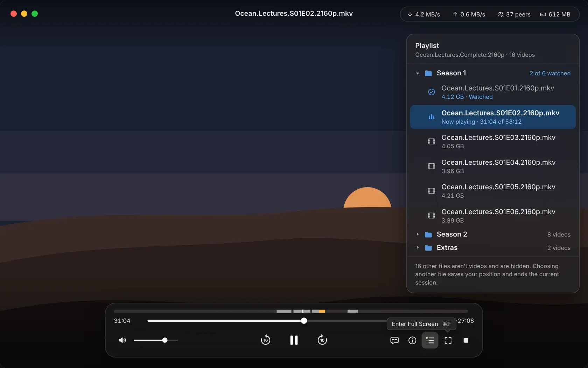The width and height of the screenshot is (588, 368).
Task: Click the window title Ocean.Lectures.S01E02.2160p.mkv
Action: [x=294, y=14]
